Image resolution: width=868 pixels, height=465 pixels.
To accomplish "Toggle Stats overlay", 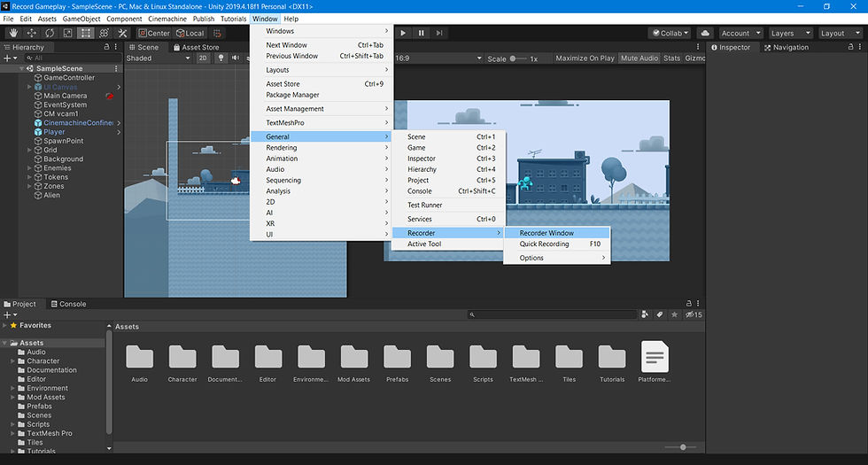I will point(671,58).
